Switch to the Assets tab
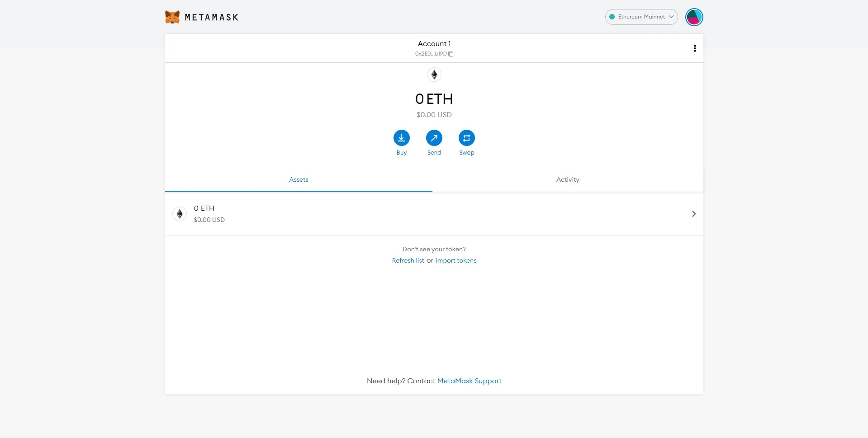The image size is (868, 438). pos(299,180)
